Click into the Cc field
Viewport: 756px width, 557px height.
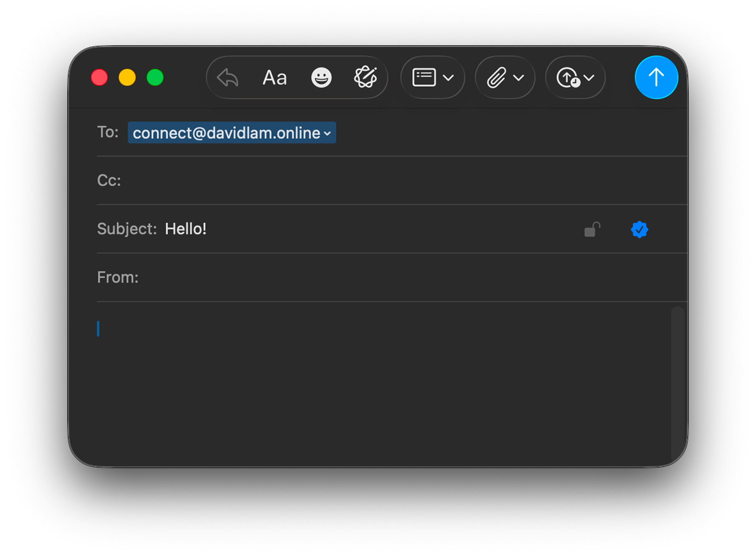(376, 181)
